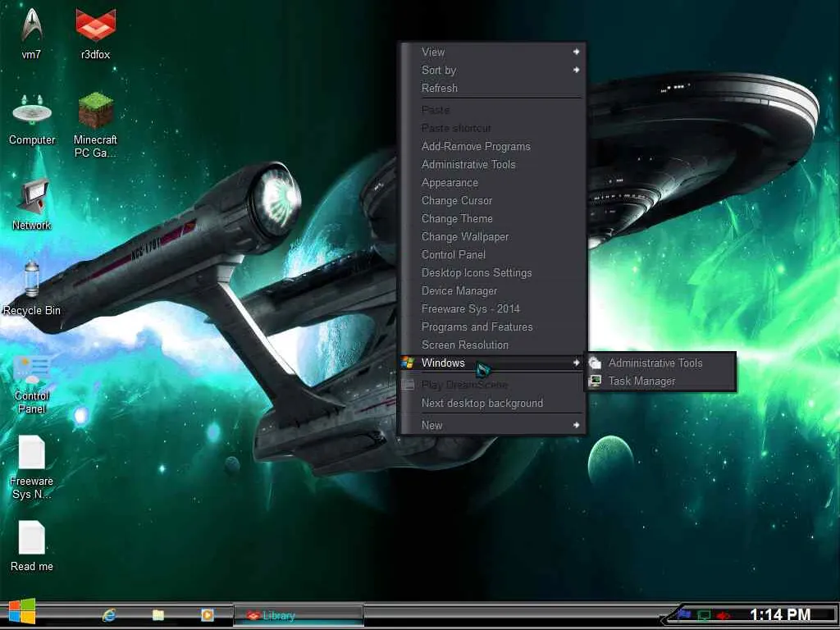The width and height of the screenshot is (840, 630).
Task: Click the green network monitor tray icon
Action: click(704, 615)
